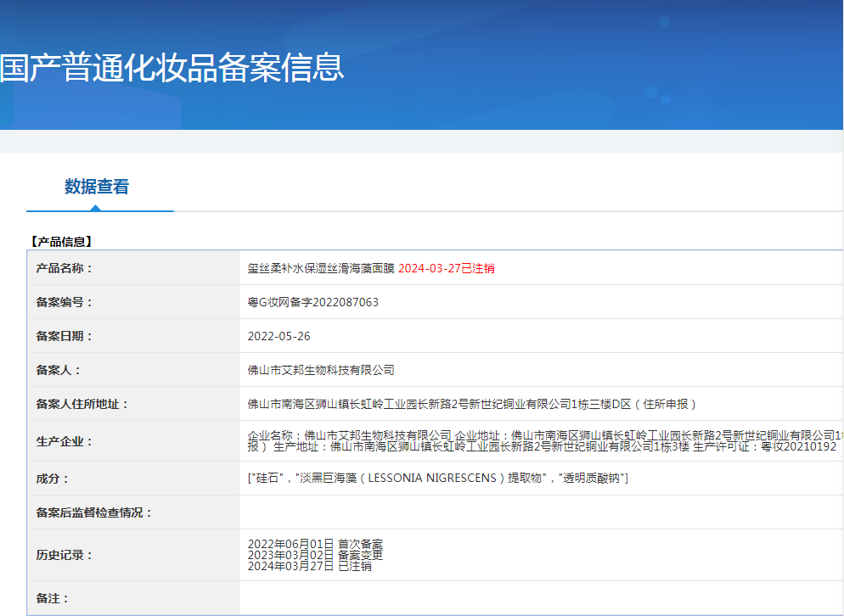The image size is (844, 616).
Task: Click the ingredient list containing LESSONIA NIGRESCENS
Action: click(438, 479)
